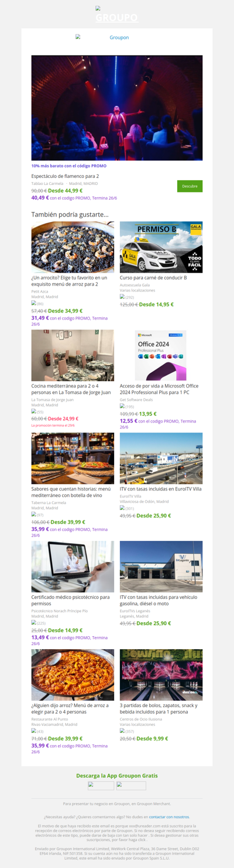Click the first app store download badge
The image size is (234, 868).
pyautogui.click(x=101, y=785)
